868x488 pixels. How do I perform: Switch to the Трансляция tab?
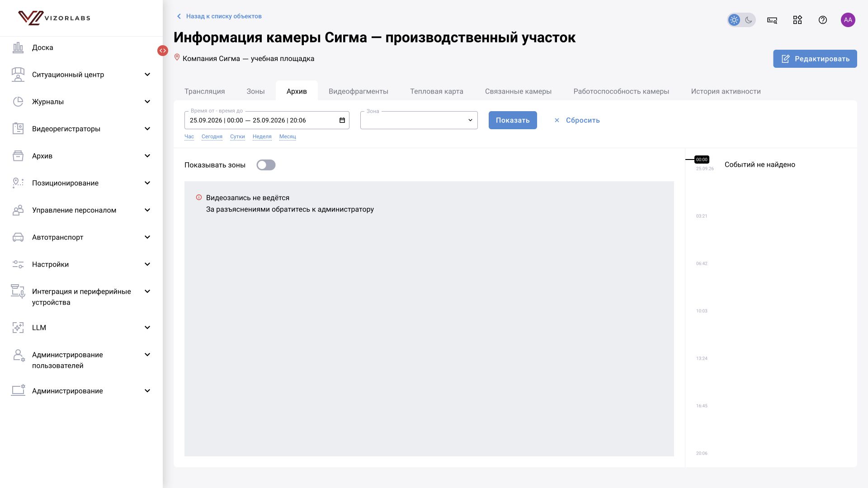pyautogui.click(x=204, y=91)
